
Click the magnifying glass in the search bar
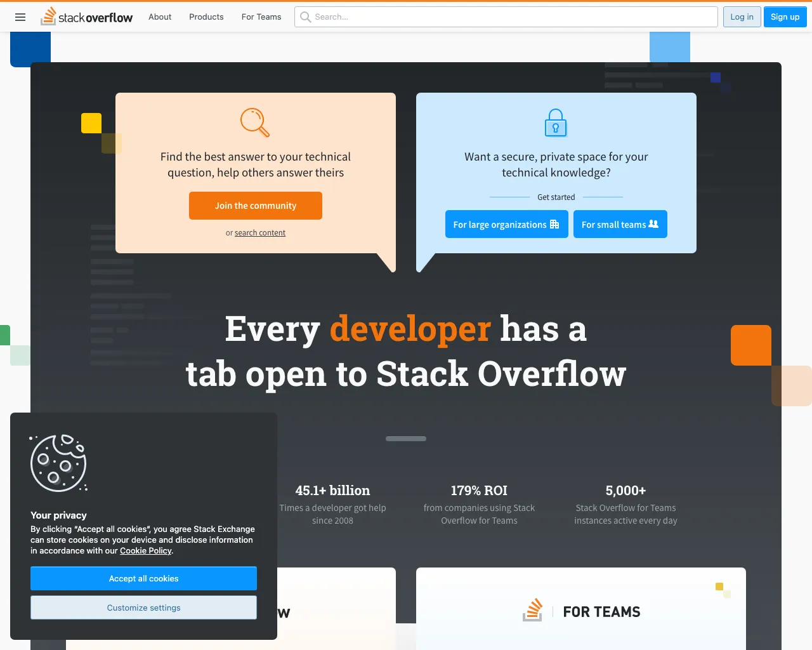(305, 17)
